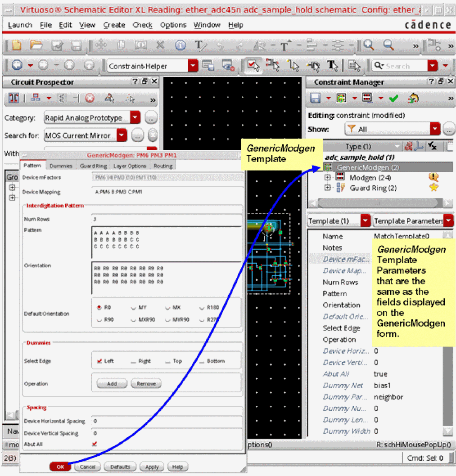Viewport: 456px width, 476px height.
Task: Click the Constraint Manager Modgen array icon
Action: click(367, 98)
